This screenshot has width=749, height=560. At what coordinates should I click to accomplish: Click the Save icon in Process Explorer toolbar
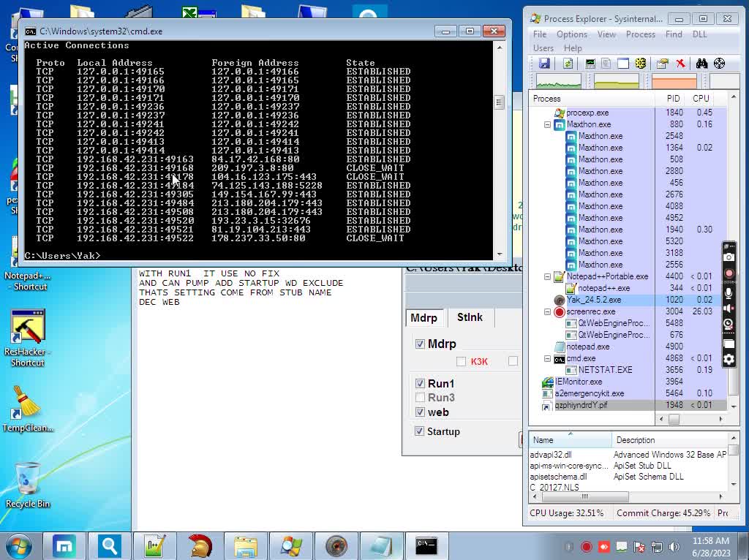(x=544, y=64)
